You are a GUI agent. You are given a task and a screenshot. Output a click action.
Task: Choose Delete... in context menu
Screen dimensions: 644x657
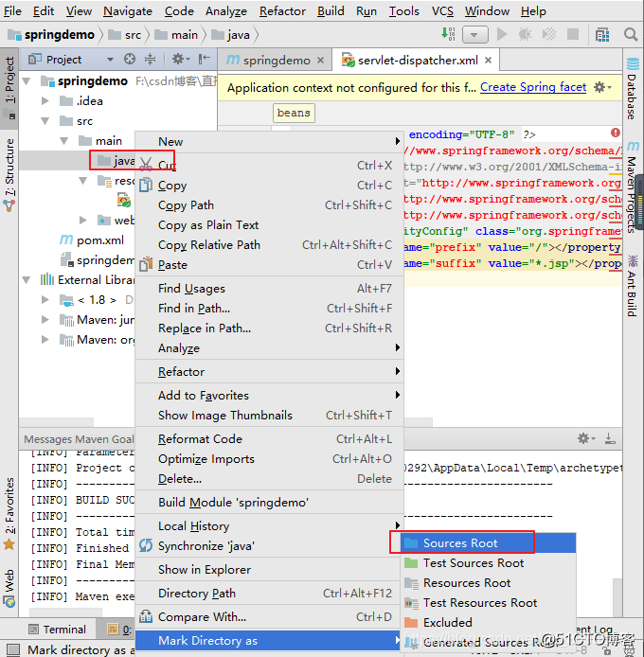[269, 478]
